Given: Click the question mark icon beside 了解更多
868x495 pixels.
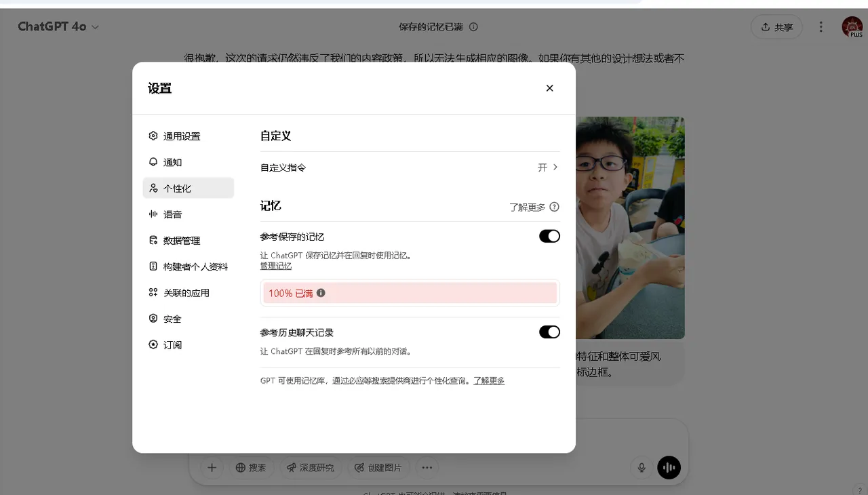Looking at the screenshot, I should [x=554, y=207].
